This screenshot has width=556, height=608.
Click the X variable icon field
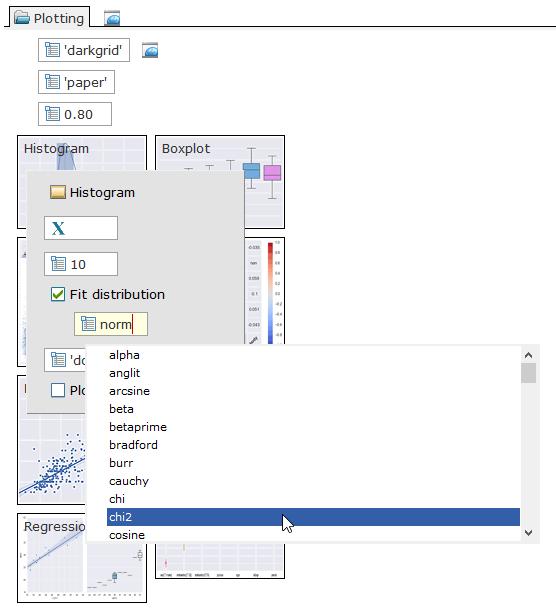pyautogui.click(x=81, y=228)
